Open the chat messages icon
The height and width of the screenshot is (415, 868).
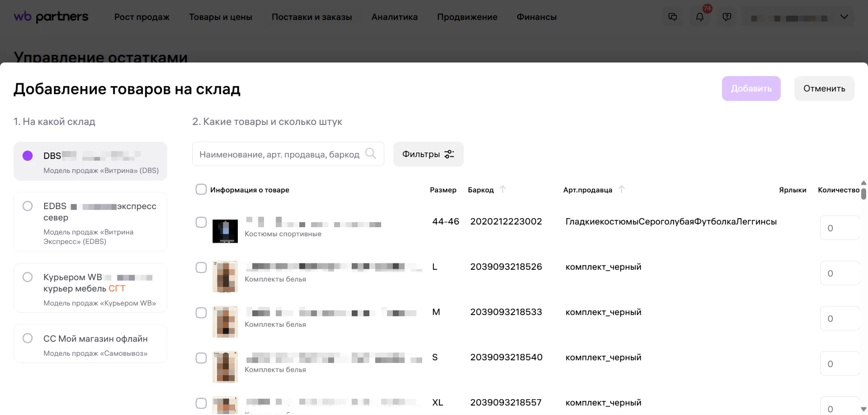[x=673, y=17]
